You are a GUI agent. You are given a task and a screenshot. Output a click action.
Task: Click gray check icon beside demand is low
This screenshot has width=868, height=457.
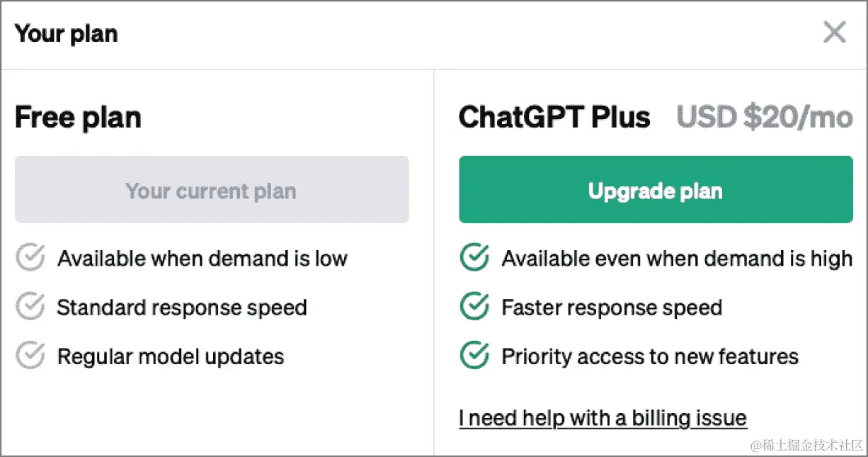[30, 258]
